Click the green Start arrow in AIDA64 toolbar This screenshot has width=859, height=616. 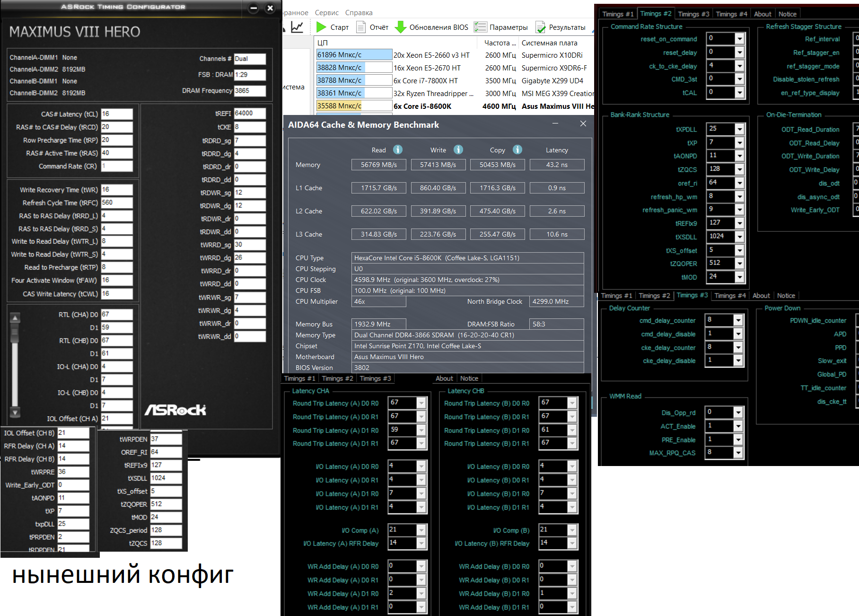pos(321,27)
